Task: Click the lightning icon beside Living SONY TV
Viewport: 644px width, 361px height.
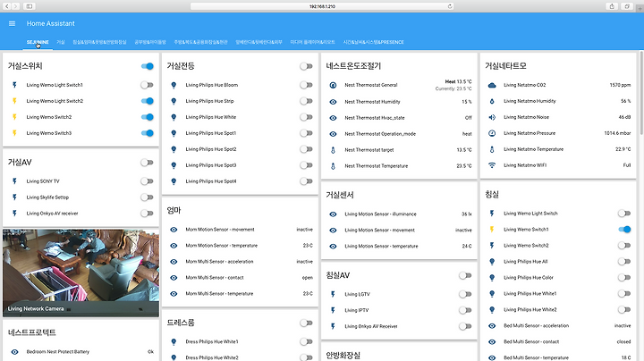Action: point(14,180)
